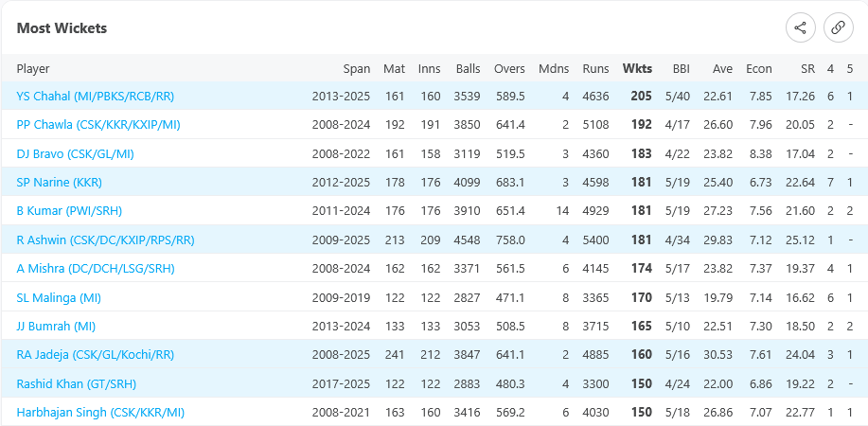
Task: Sort table by Econ column header
Action: pyautogui.click(x=759, y=69)
